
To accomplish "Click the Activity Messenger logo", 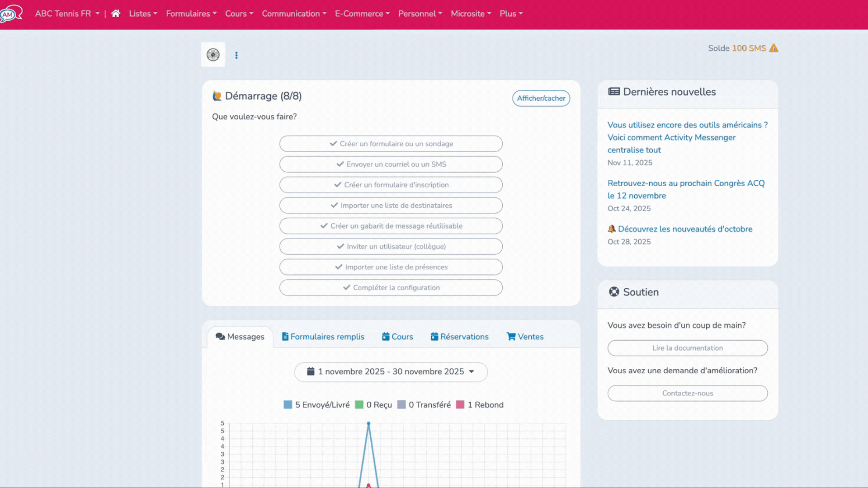I will click(12, 13).
